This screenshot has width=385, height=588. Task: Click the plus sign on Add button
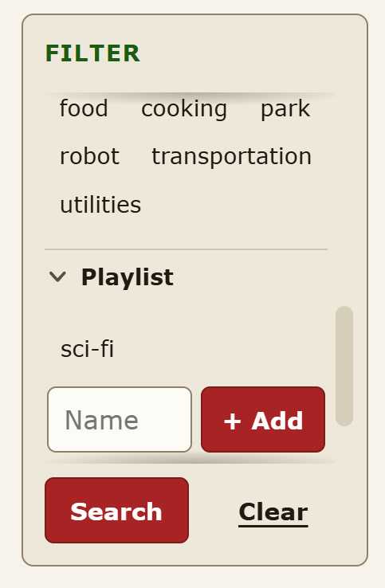232,421
